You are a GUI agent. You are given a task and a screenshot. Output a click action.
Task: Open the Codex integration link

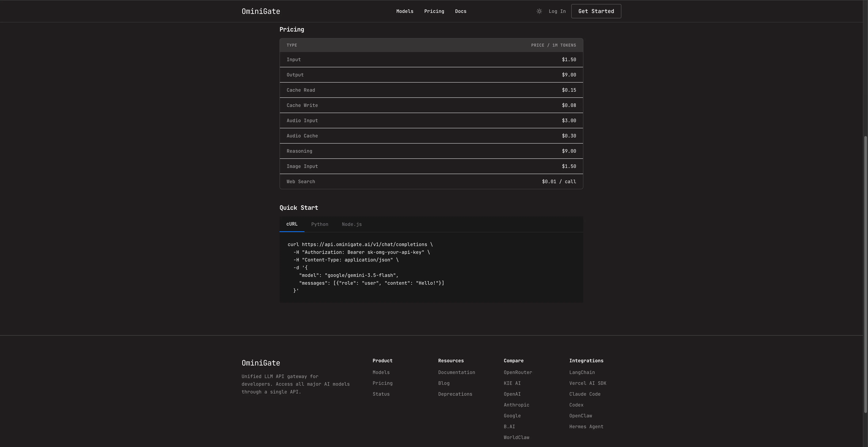[576, 405]
